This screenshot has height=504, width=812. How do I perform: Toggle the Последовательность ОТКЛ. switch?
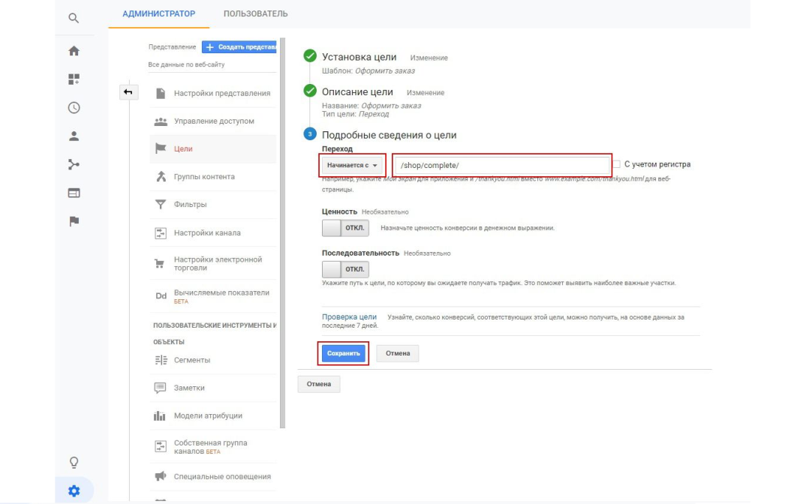pyautogui.click(x=345, y=269)
